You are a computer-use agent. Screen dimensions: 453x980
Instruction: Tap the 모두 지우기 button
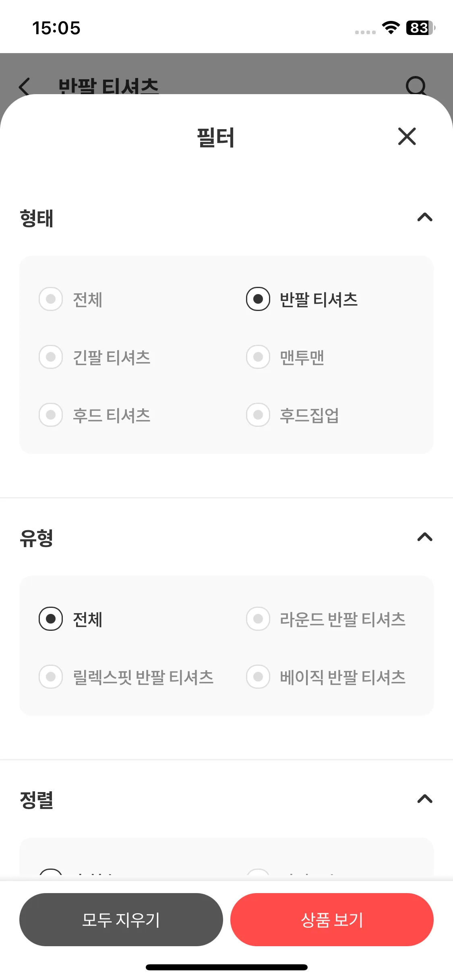121,920
